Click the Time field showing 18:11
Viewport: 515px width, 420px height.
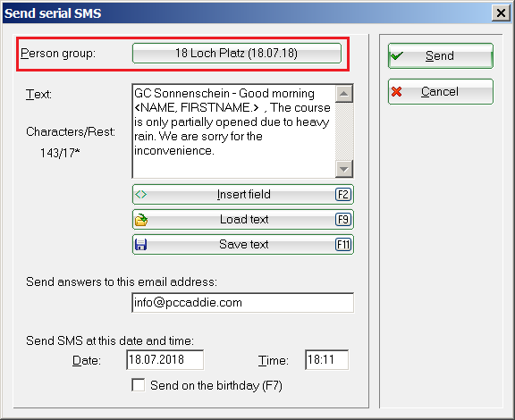327,360
